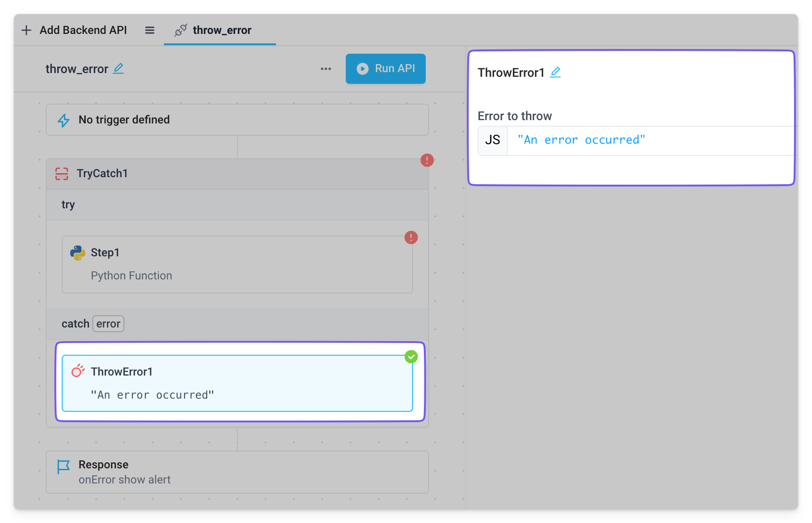This screenshot has width=812, height=523.
Task: Click the error variable tag beside catch
Action: point(108,324)
